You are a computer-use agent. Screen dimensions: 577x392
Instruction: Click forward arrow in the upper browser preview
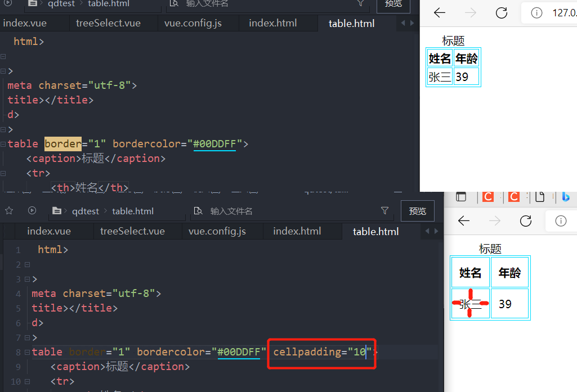tap(470, 13)
